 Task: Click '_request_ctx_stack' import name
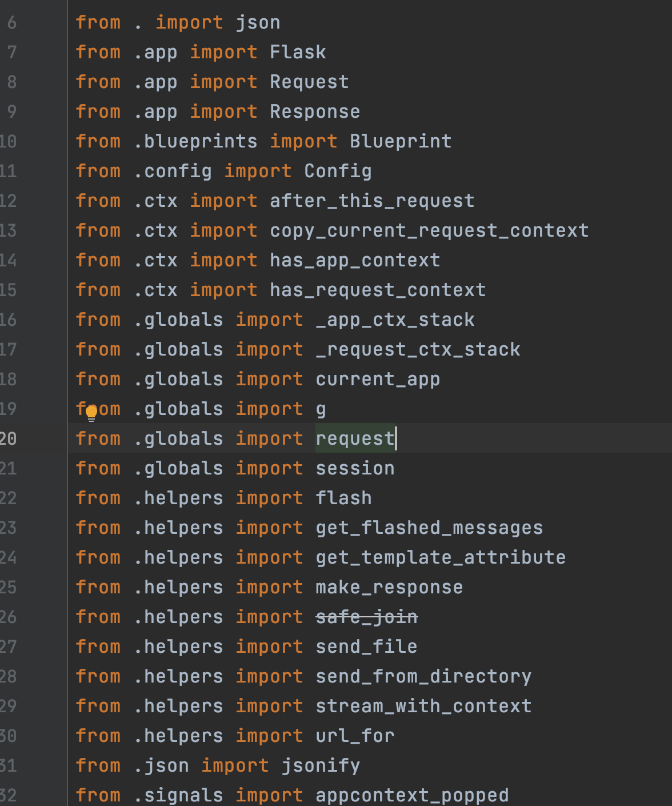pos(418,349)
